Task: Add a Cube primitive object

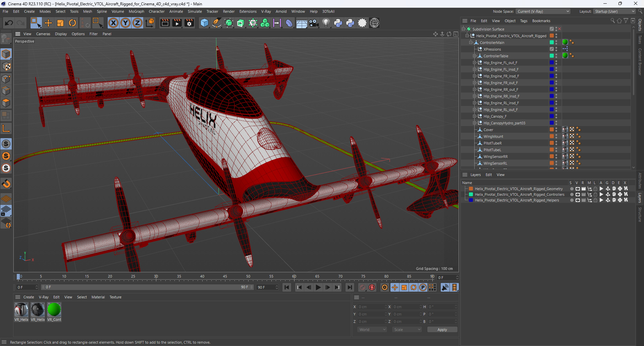Action: pos(204,23)
